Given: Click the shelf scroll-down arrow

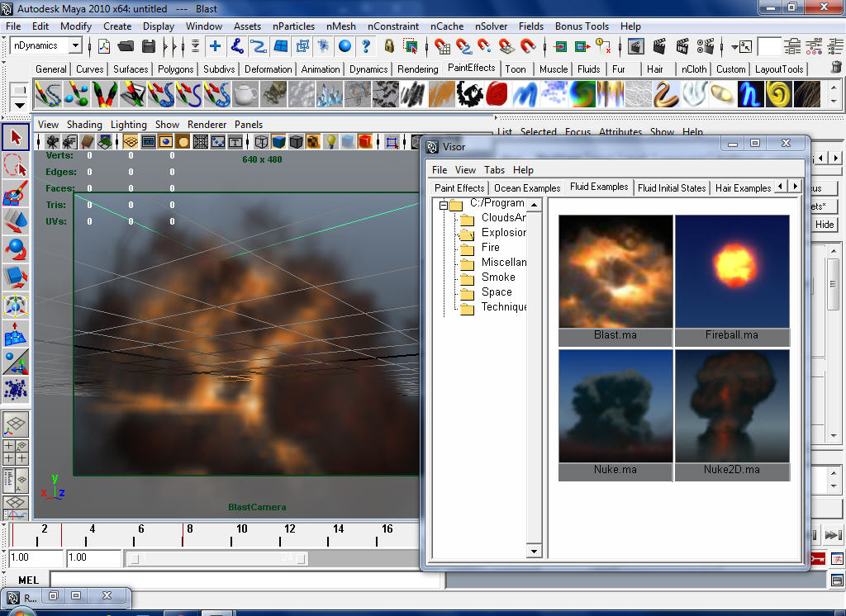Looking at the screenshot, I should 834,101.
